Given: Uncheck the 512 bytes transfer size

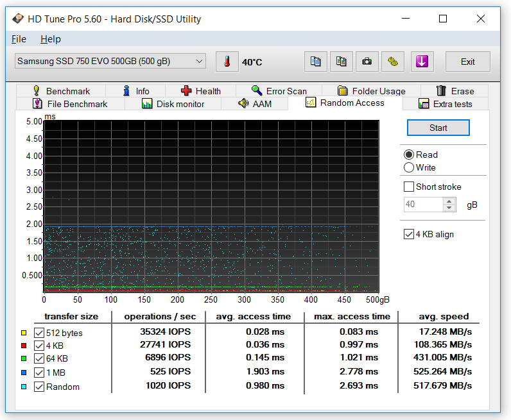Looking at the screenshot, I should (39, 333).
